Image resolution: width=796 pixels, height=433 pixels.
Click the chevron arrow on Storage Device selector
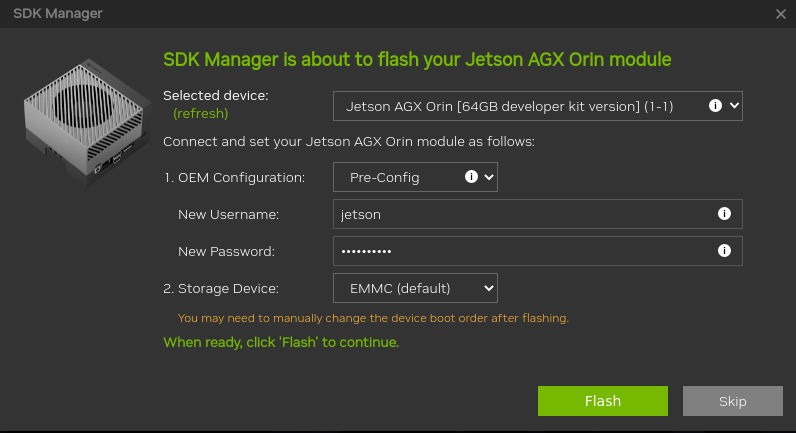pyautogui.click(x=489, y=288)
